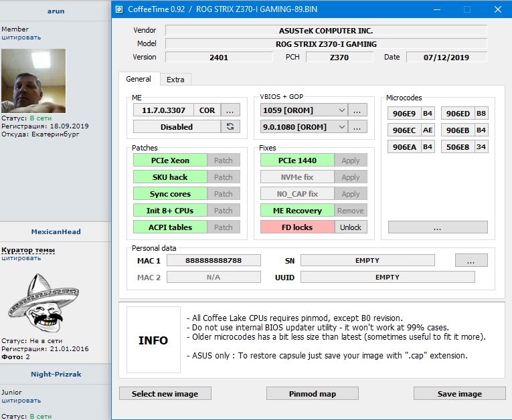512x420 pixels.
Task: Click the PCIe Xeon patch label
Action: (170, 161)
